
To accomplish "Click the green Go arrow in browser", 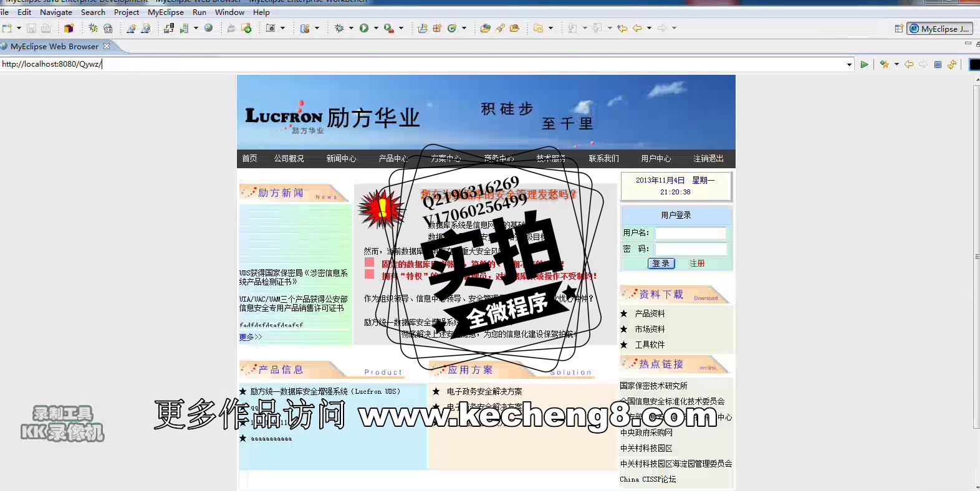I will pos(864,64).
